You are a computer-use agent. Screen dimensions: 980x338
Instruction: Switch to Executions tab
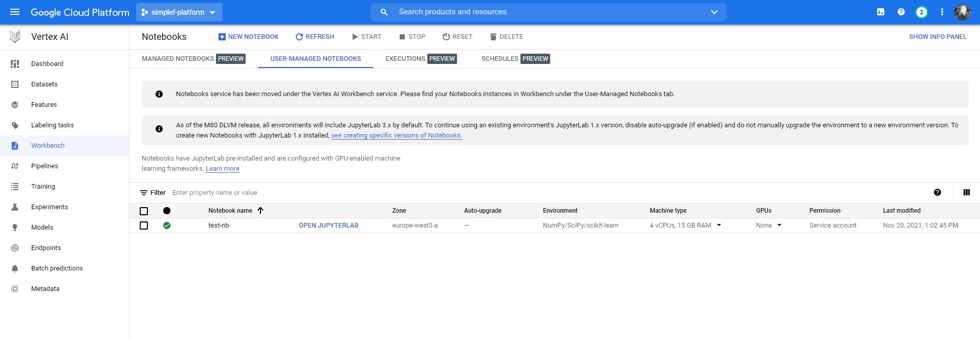pyautogui.click(x=421, y=59)
